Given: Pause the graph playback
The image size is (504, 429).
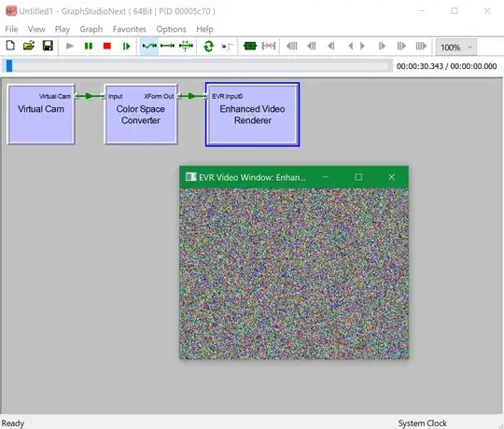Looking at the screenshot, I should (89, 47).
